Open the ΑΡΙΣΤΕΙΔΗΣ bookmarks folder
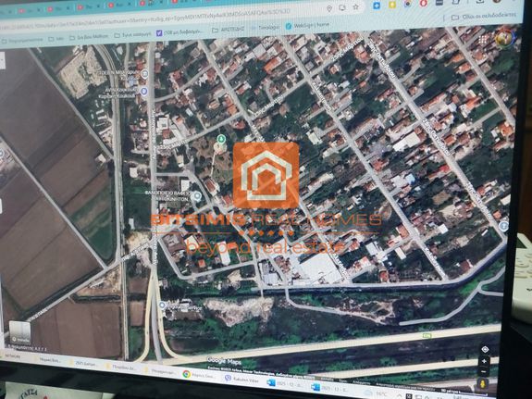 (229, 30)
